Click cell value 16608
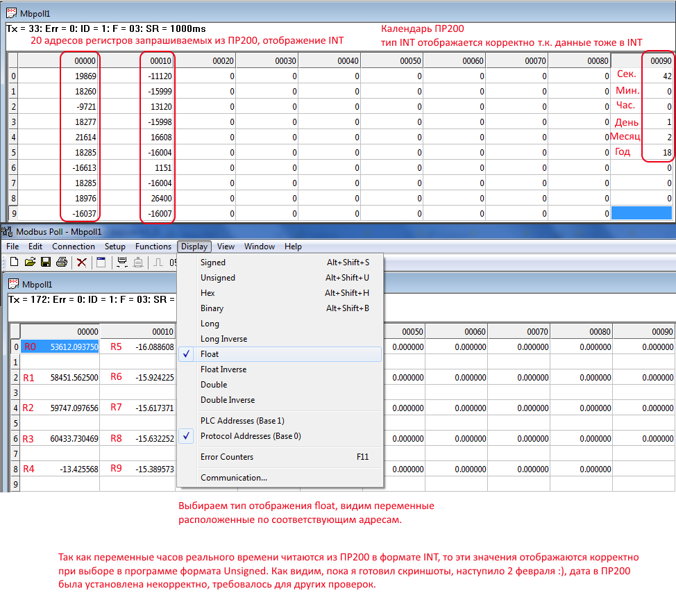This screenshot has width=676, height=616. click(x=137, y=138)
